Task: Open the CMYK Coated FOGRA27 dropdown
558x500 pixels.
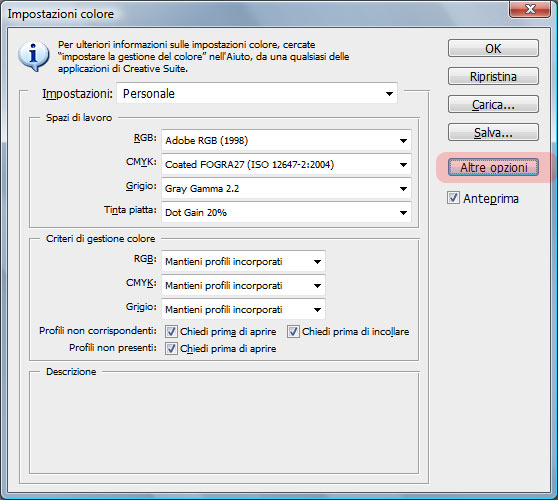Action: click(x=286, y=164)
